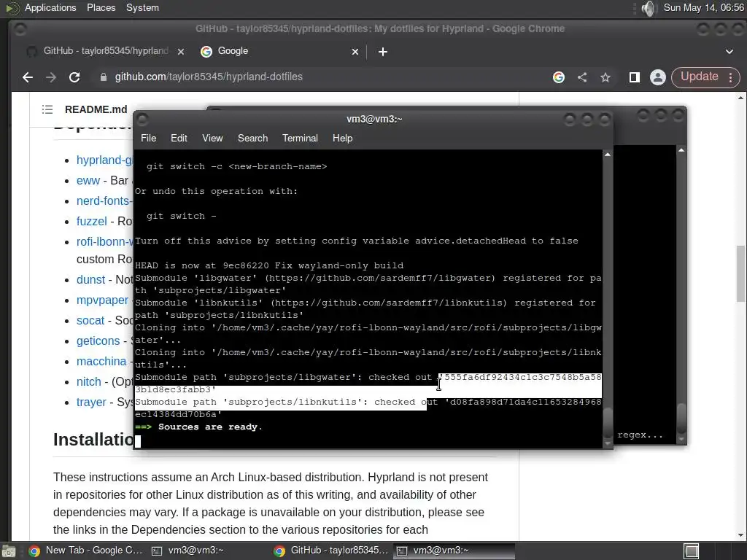Switch to GitHub hyprland tab
The image size is (747, 560).
pyautogui.click(x=105, y=51)
